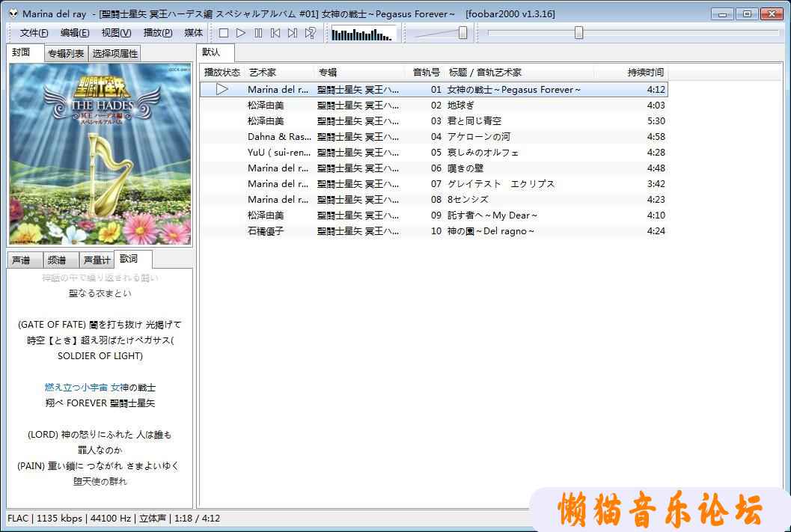This screenshot has width=791, height=532.
Task: Sort by 标题 / 音轨艺术家 column header
Action: click(x=519, y=73)
